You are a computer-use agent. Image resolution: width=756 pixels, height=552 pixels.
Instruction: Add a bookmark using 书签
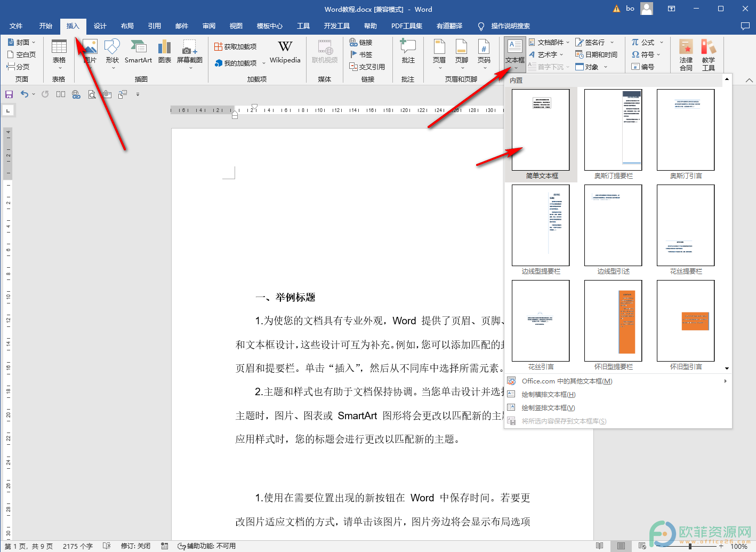click(x=361, y=54)
